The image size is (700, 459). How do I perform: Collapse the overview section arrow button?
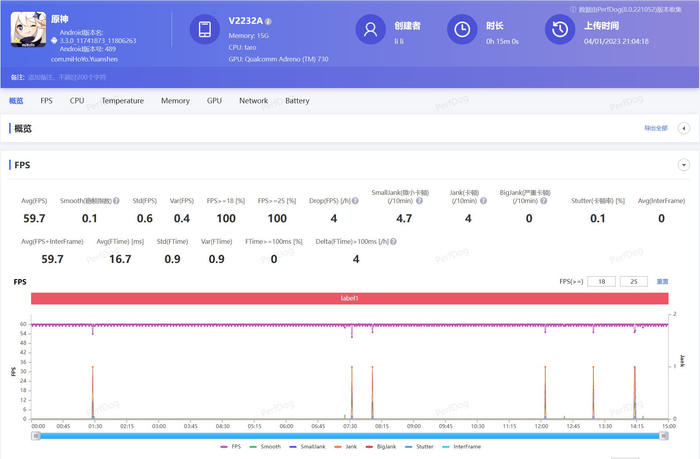684,128
